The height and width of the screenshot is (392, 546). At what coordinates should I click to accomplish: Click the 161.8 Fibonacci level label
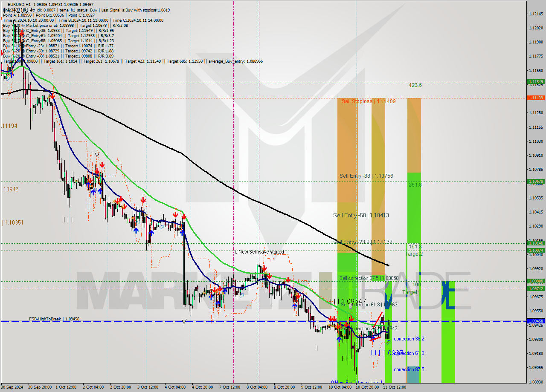pyautogui.click(x=415, y=247)
